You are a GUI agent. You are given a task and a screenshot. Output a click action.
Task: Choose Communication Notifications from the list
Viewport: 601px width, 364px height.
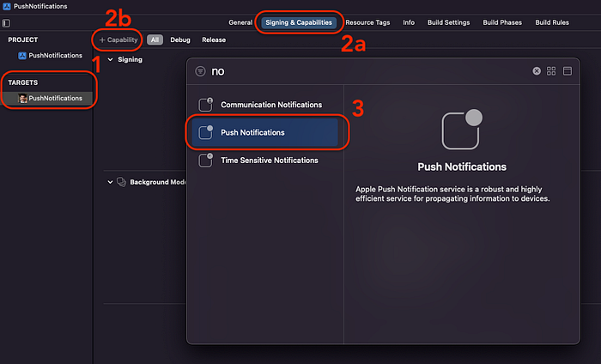point(264,105)
